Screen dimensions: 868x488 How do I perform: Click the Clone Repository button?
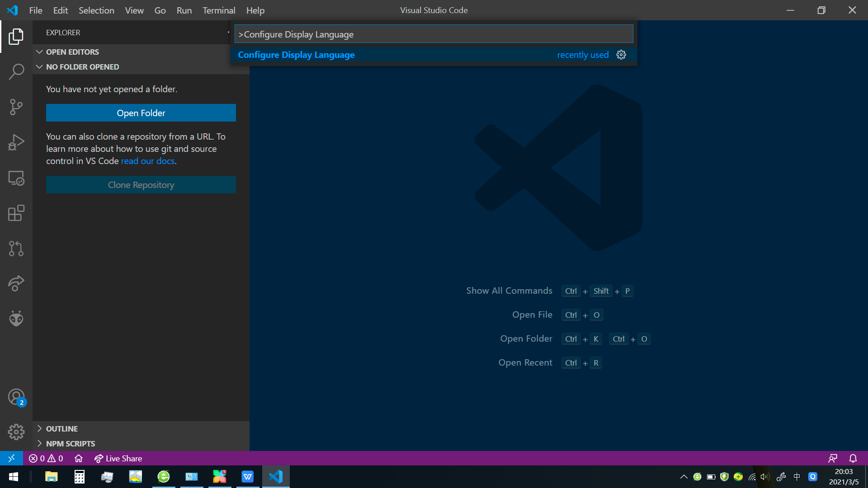point(141,185)
